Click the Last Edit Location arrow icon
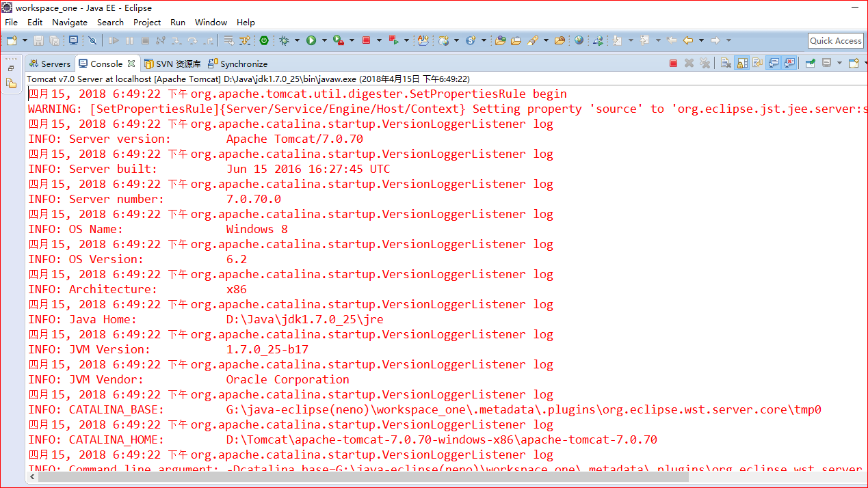Screen dimensions: 868x488 [x=671, y=40]
